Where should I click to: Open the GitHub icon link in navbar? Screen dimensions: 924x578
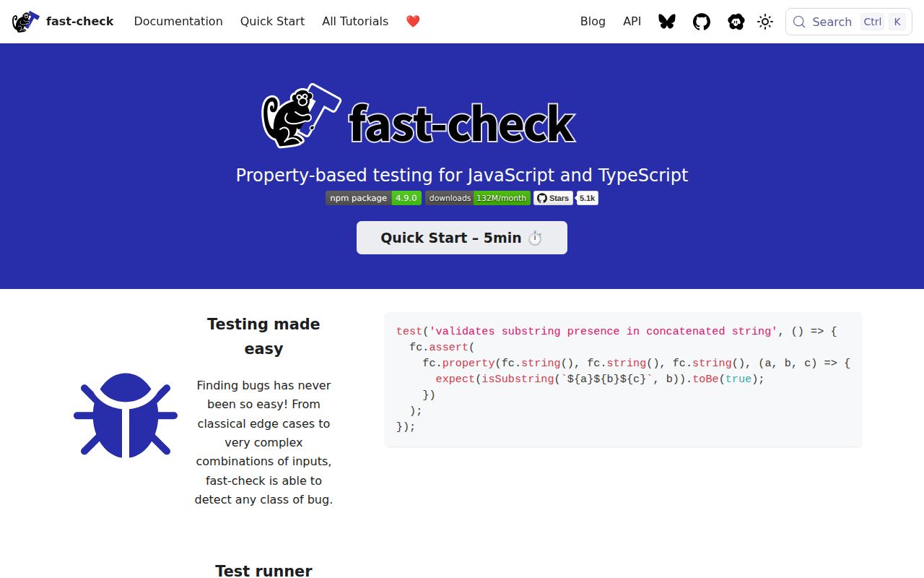click(x=702, y=22)
